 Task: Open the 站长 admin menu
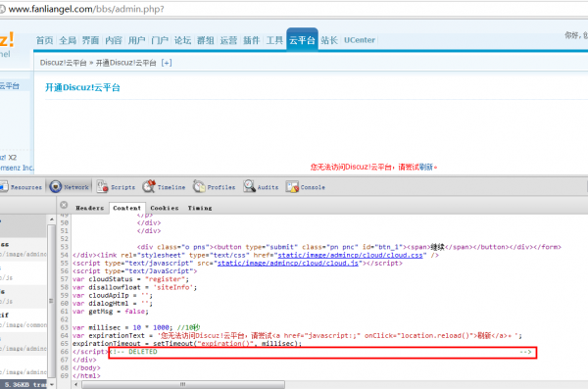point(329,40)
